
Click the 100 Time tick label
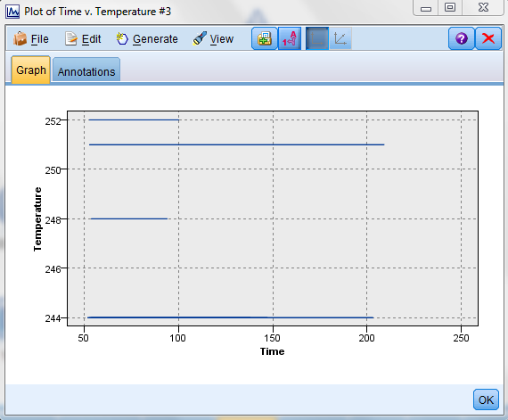pos(177,338)
